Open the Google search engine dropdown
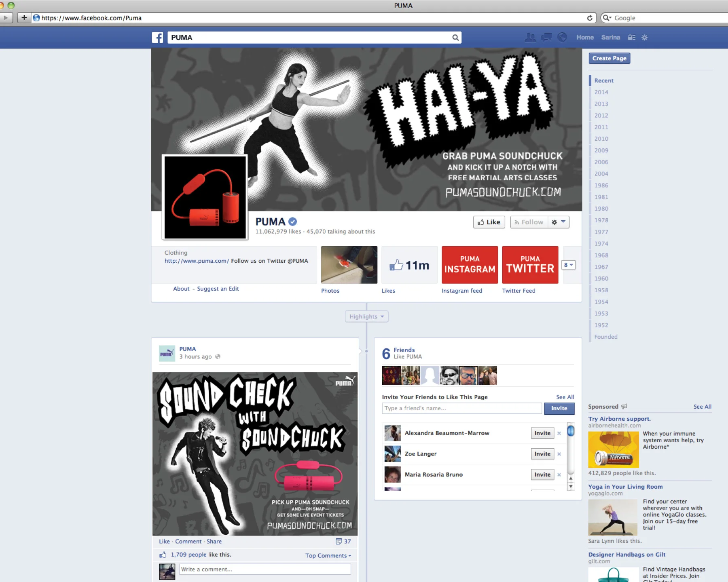 point(607,18)
